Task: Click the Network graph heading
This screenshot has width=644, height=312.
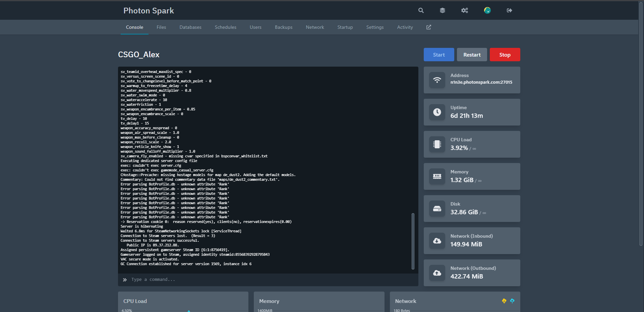Action: 406,301
